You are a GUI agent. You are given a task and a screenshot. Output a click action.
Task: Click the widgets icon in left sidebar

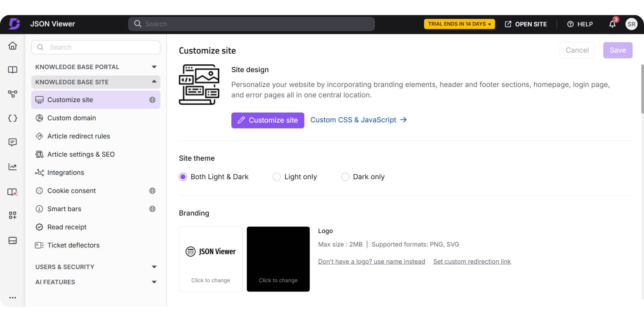click(12, 215)
